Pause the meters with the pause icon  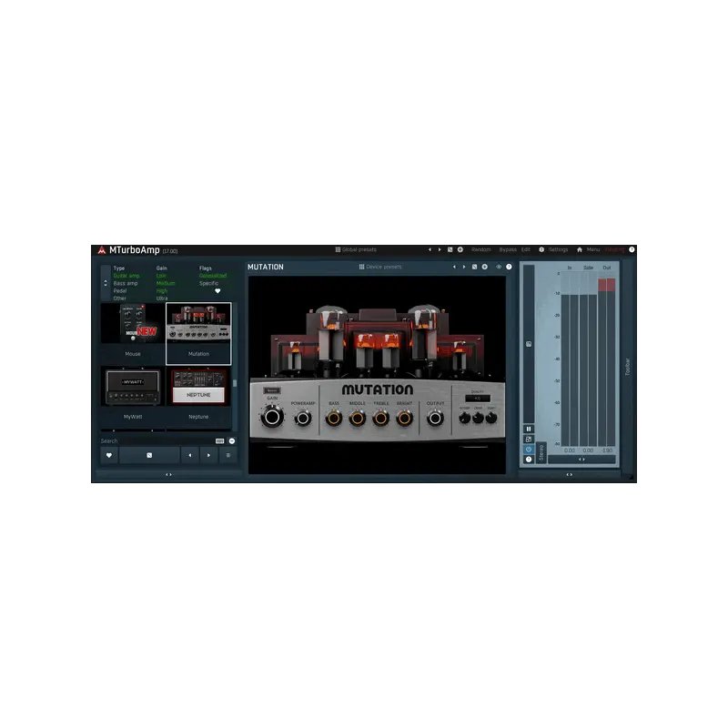(529, 429)
